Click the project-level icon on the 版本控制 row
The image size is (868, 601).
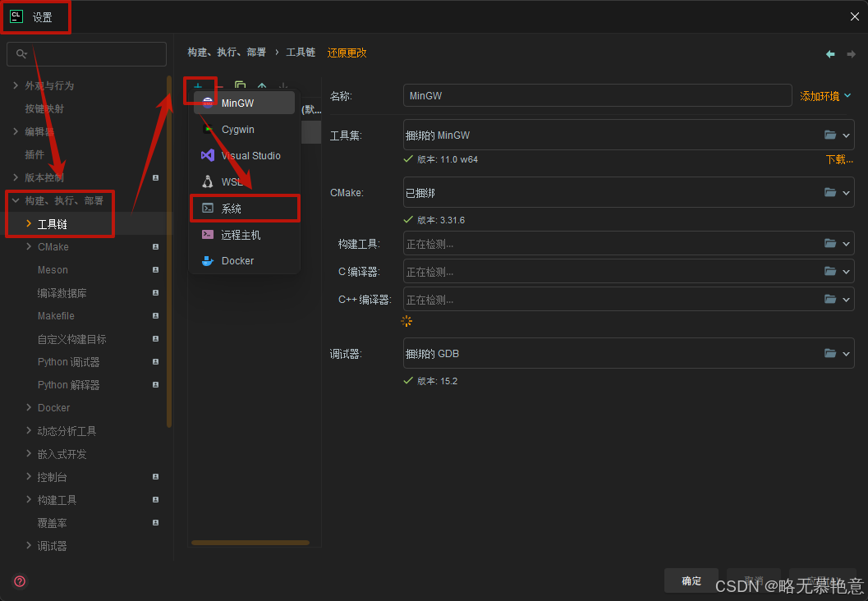click(155, 177)
